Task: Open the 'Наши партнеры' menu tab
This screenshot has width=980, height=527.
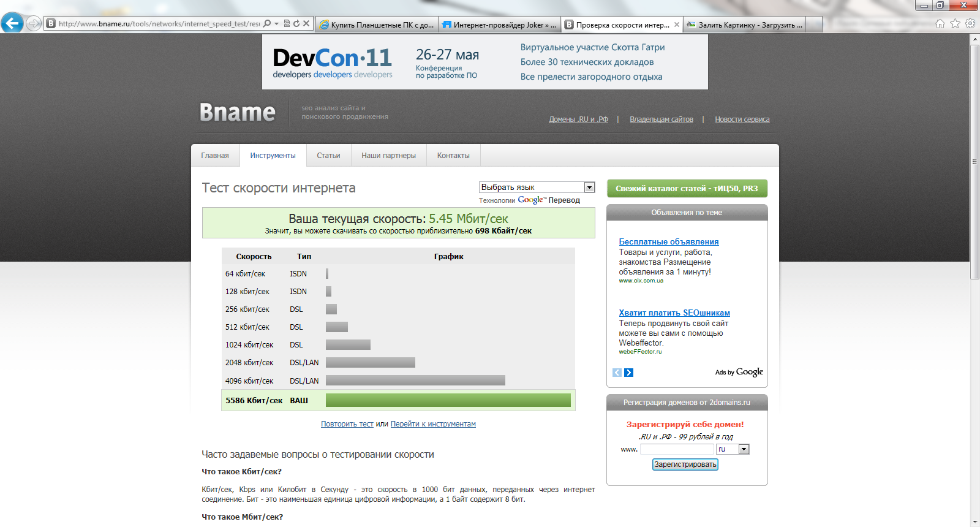Action: click(388, 156)
